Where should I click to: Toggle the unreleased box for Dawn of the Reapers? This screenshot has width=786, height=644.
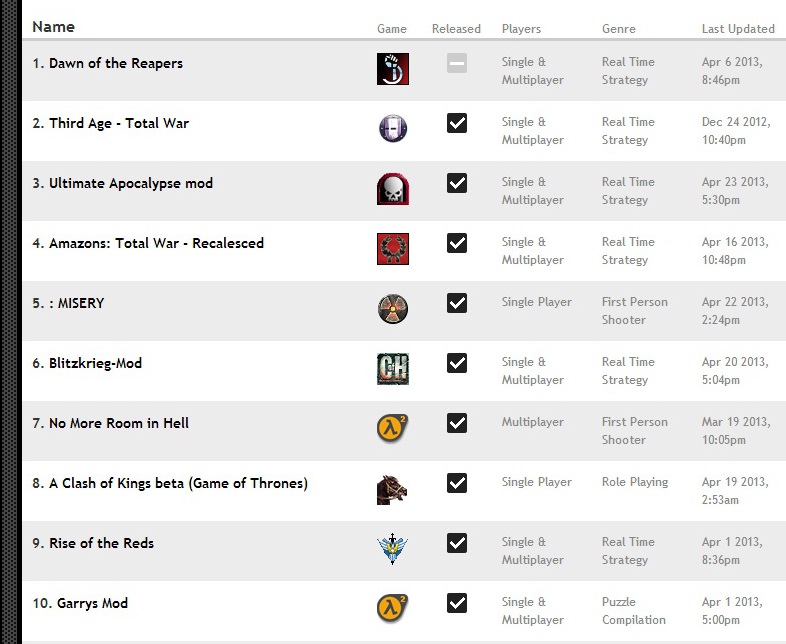pyautogui.click(x=457, y=63)
